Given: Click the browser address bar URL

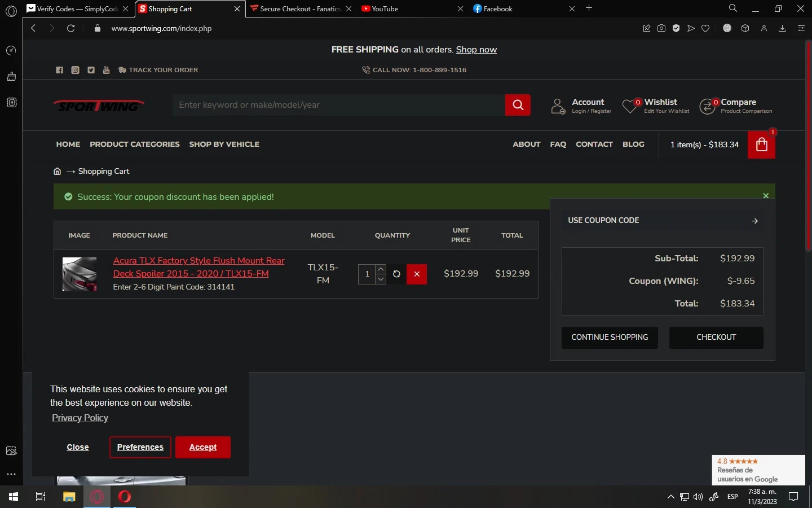Looking at the screenshot, I should [161, 28].
